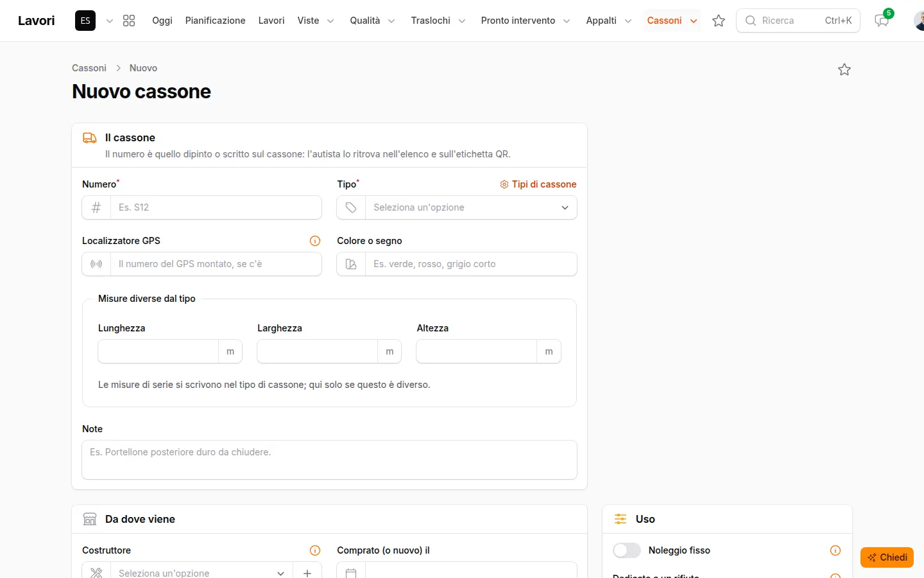Open the Cassoni menu
Viewport: 924px width, 578px height.
[x=672, y=21]
